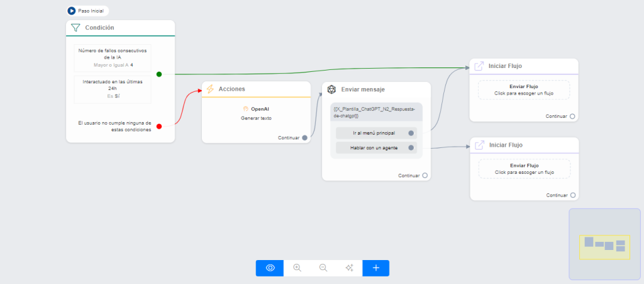Click the zoom in magnifier icon
Screen dimensions: 644x284
[x=297, y=268]
